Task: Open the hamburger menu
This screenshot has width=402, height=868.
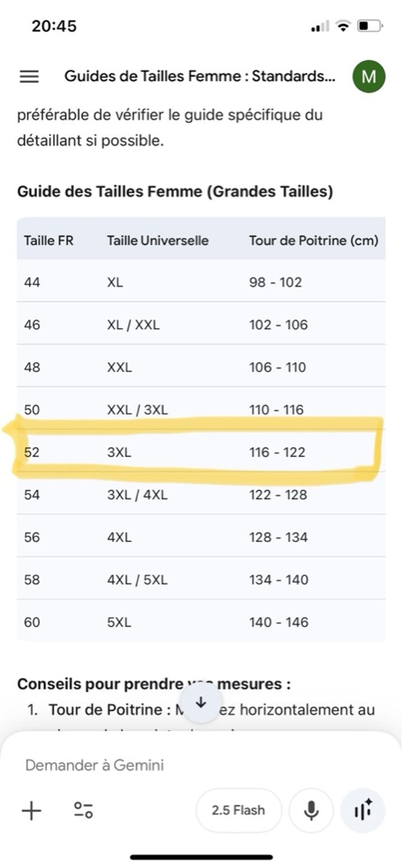Action: pos(29,76)
